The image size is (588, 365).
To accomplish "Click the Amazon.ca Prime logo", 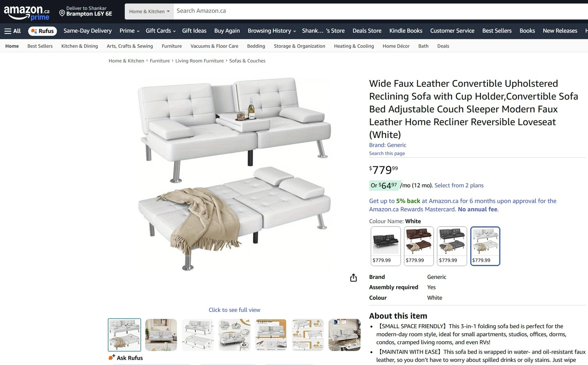I will (x=27, y=13).
